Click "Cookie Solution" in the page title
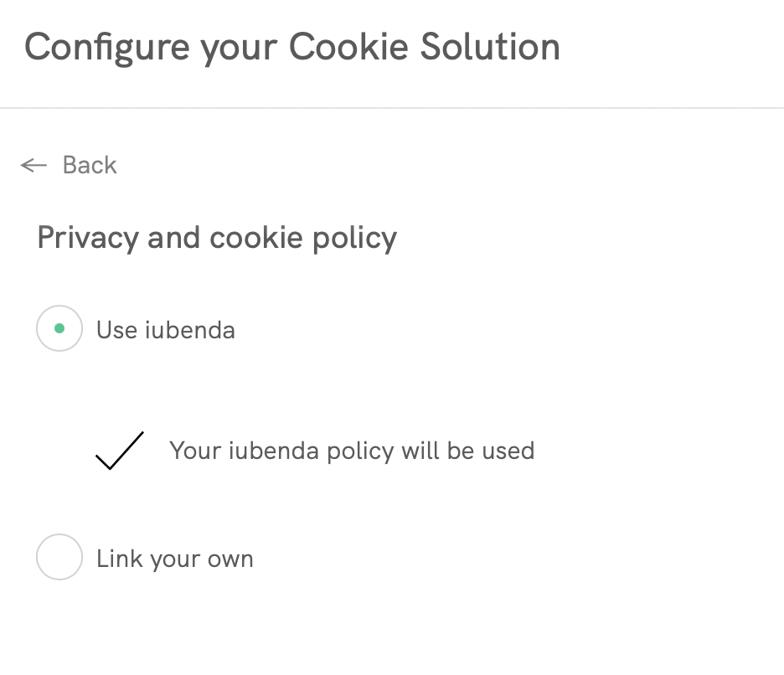 tap(425, 47)
